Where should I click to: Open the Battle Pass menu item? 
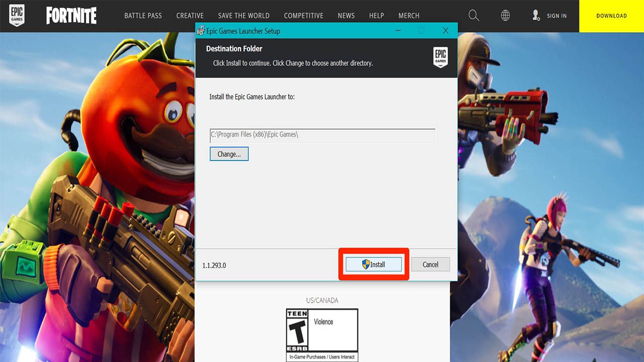point(143,16)
